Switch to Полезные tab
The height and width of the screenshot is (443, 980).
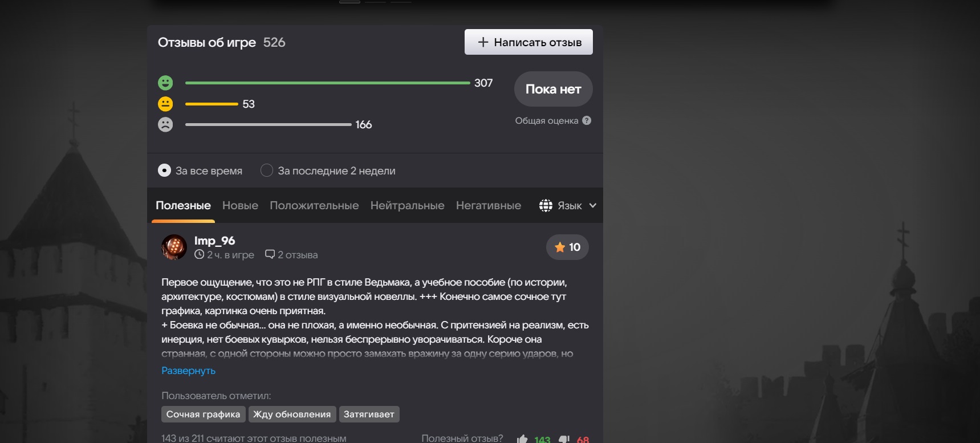tap(183, 205)
